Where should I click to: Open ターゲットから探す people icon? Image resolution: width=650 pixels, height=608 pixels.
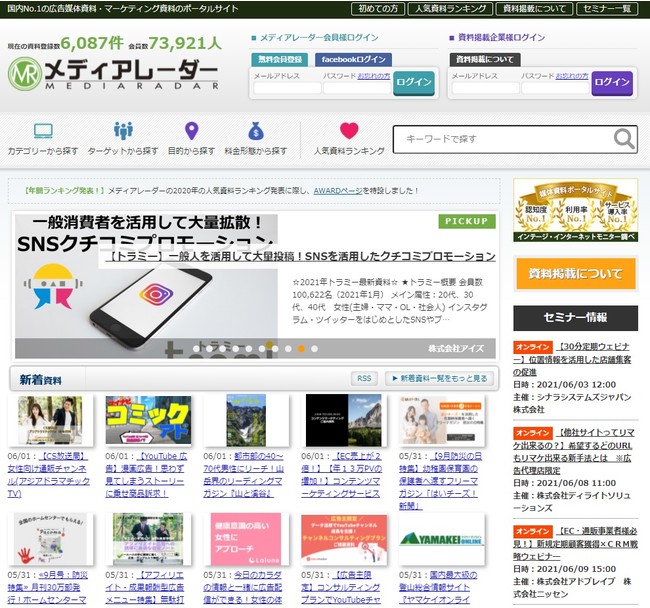coord(123,131)
